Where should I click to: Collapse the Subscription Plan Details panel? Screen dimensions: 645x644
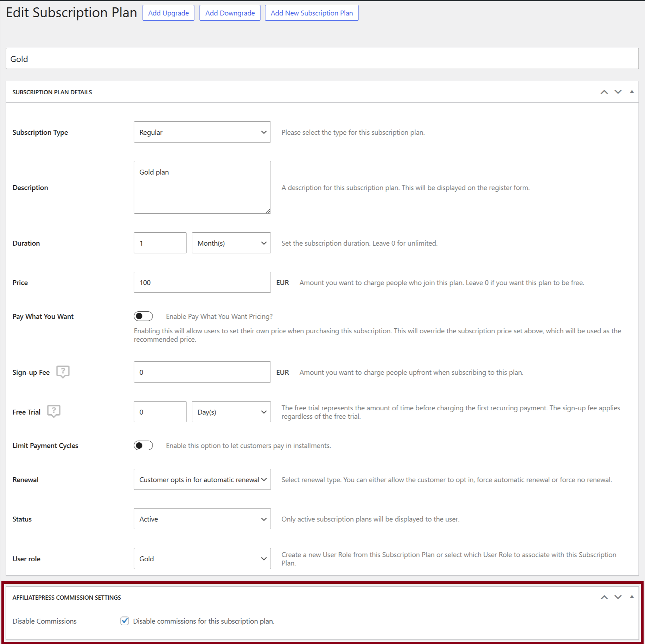point(632,92)
